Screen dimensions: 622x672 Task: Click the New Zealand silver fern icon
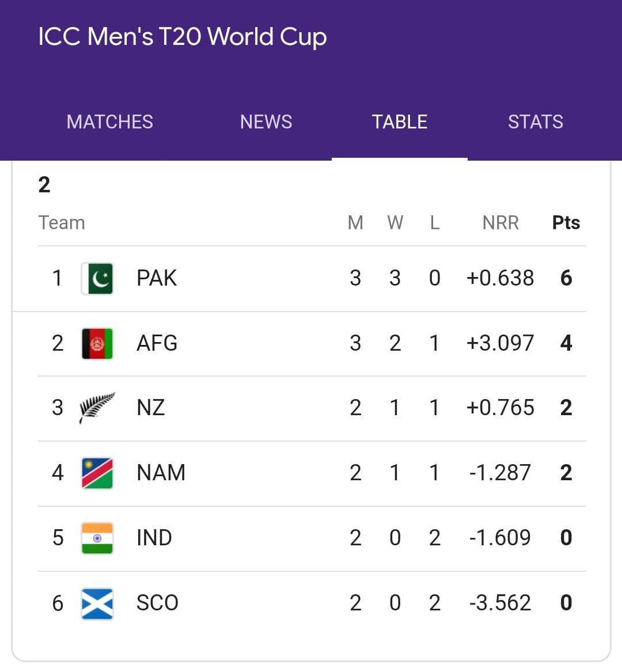pyautogui.click(x=97, y=408)
